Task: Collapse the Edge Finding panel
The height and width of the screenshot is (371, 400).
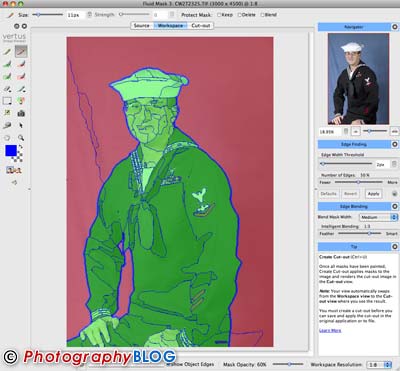Action: coord(395,144)
